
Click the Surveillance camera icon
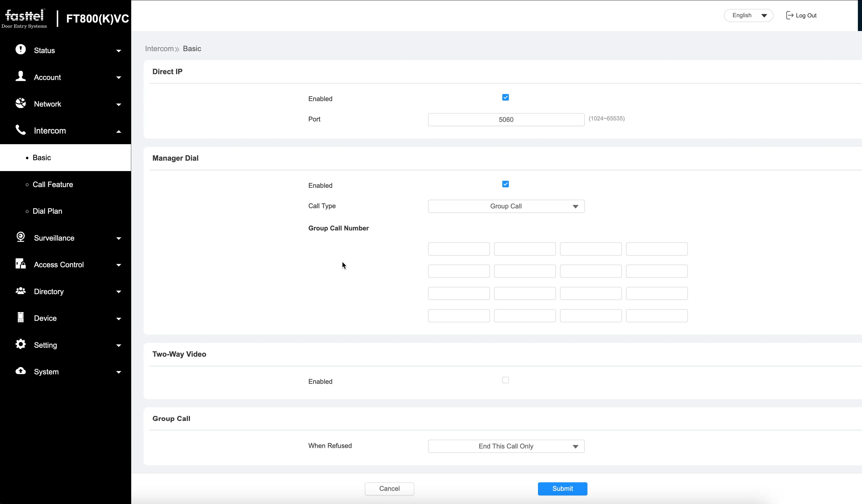click(x=21, y=237)
